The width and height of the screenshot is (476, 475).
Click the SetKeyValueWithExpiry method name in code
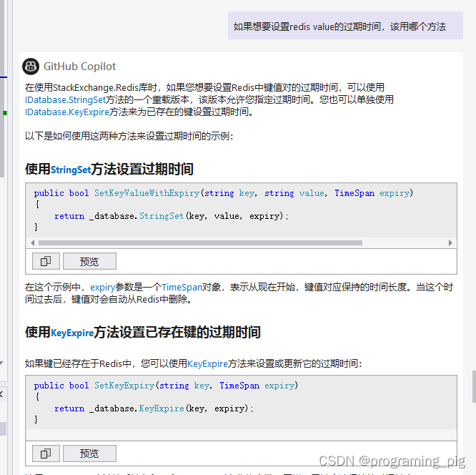pos(147,193)
